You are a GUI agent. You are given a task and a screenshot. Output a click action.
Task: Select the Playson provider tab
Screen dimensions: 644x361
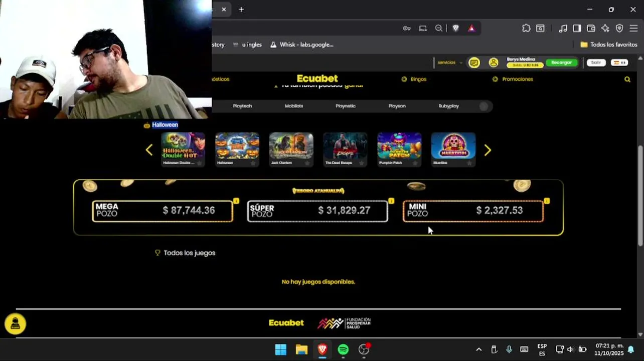[x=397, y=106]
